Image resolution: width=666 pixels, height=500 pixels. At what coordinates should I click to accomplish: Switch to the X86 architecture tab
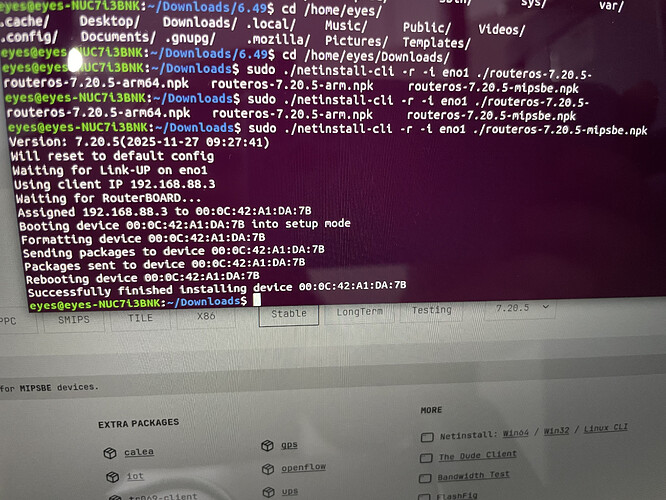point(206,316)
